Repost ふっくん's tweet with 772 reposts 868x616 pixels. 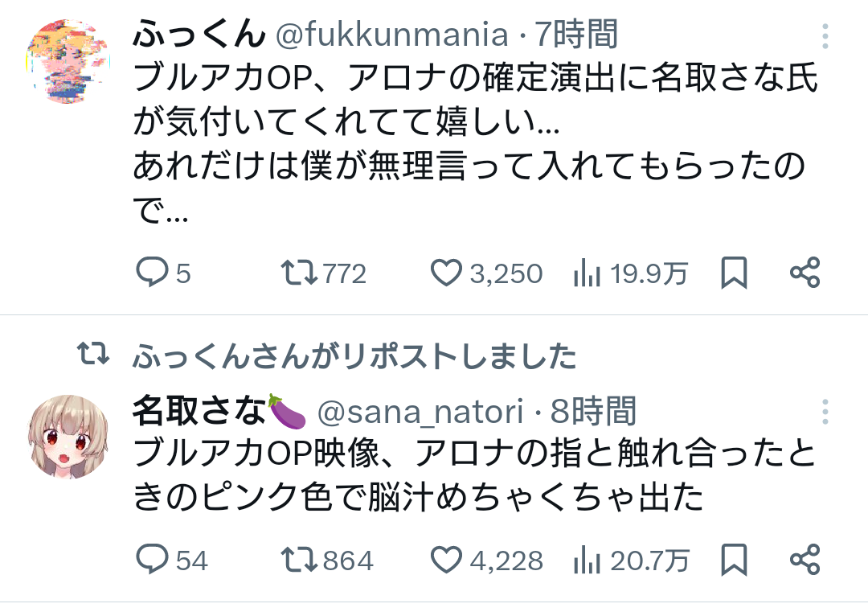pyautogui.click(x=298, y=273)
